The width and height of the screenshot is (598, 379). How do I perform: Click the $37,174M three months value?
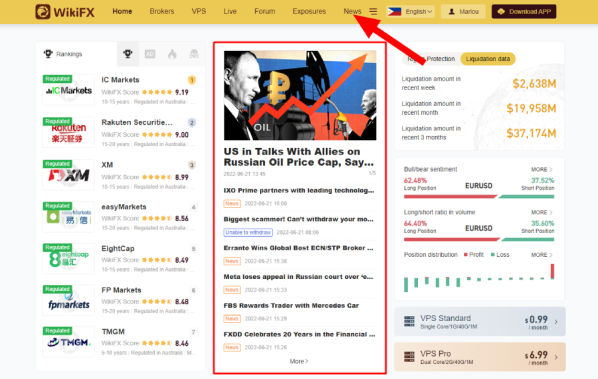[531, 133]
